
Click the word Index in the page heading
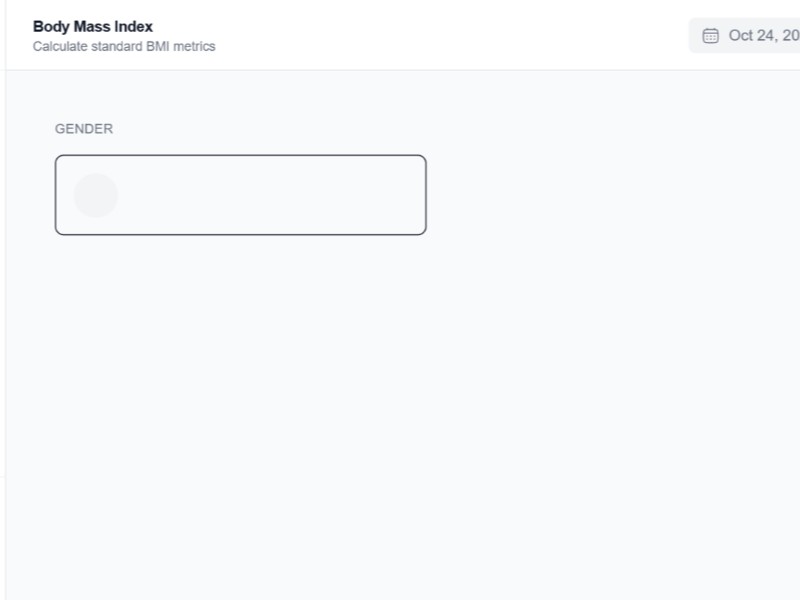click(x=134, y=26)
